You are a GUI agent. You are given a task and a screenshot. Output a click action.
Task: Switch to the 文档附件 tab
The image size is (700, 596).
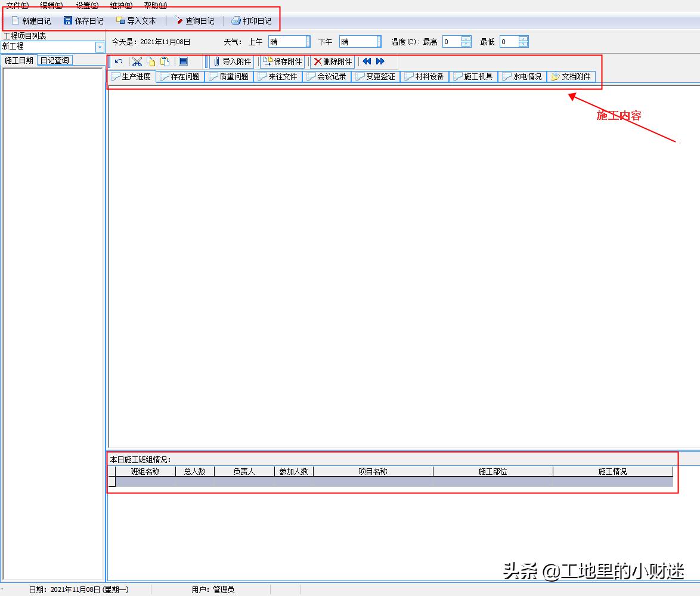[x=571, y=76]
